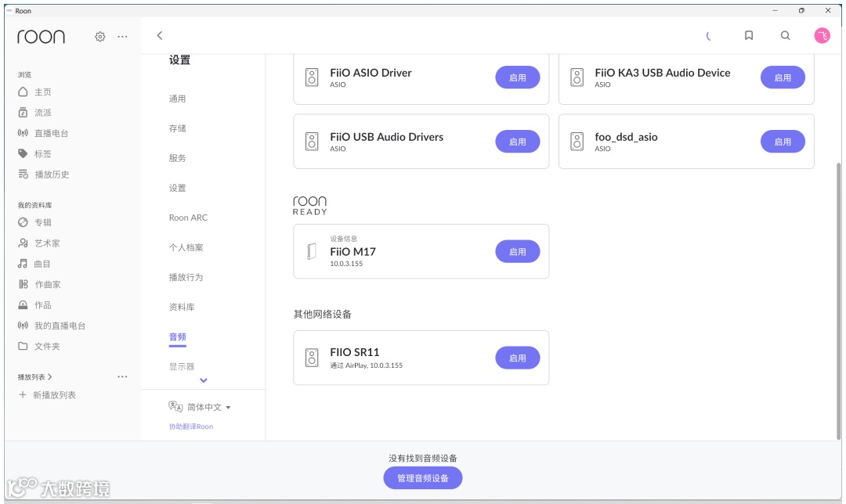Open 通用 general settings tab
This screenshot has width=846, height=504.
177,99
